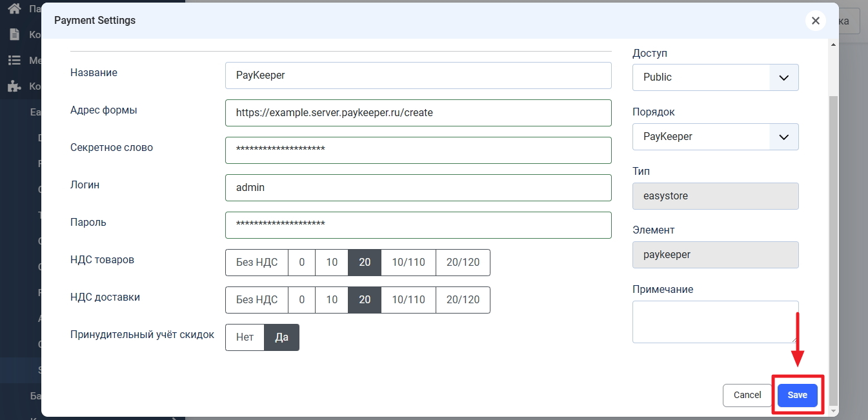This screenshot has height=420, width=868.
Task: Open the Доступ Public dropdown
Action: [x=715, y=77]
